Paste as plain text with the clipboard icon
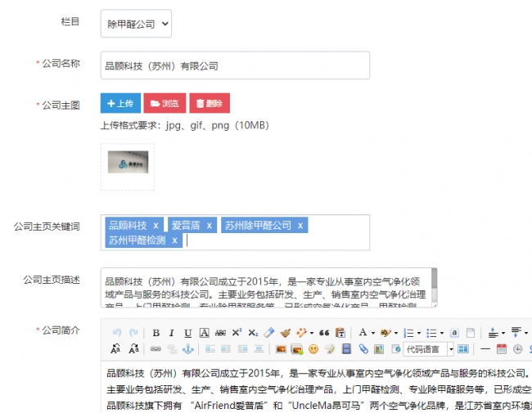 [x=340, y=333]
